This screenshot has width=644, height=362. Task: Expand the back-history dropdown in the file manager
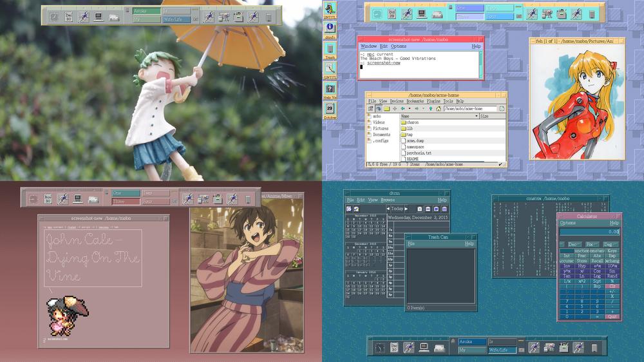409,108
